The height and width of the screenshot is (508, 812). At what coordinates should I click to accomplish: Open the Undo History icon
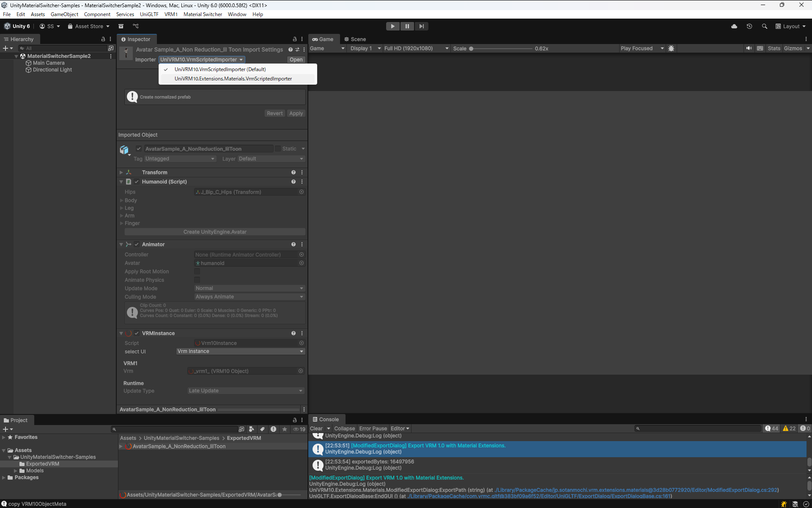click(x=749, y=26)
